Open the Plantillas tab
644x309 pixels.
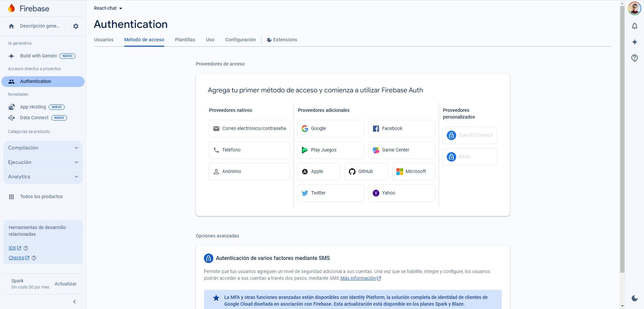tap(185, 40)
